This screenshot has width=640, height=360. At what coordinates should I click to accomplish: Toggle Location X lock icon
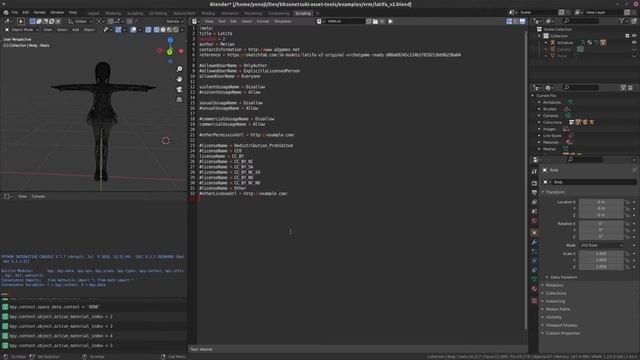coord(627,202)
